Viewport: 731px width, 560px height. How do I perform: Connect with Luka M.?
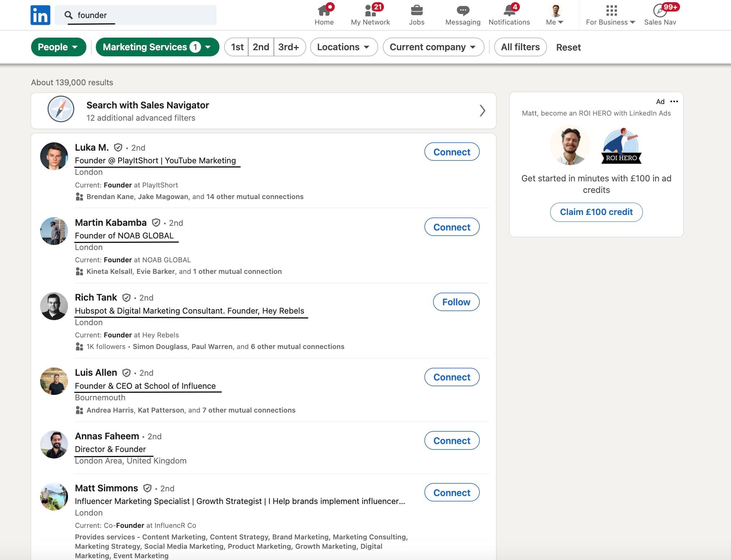coord(452,152)
